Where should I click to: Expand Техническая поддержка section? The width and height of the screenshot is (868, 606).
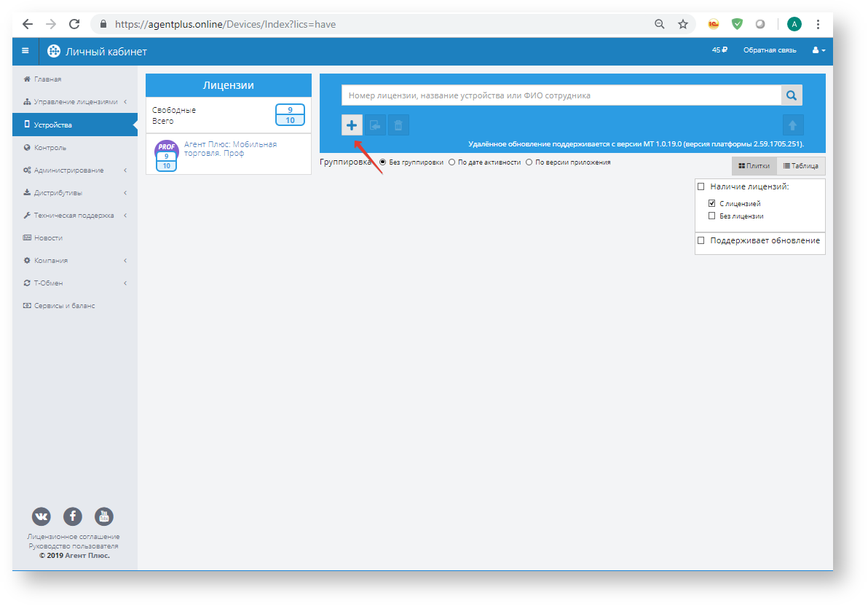(x=75, y=216)
